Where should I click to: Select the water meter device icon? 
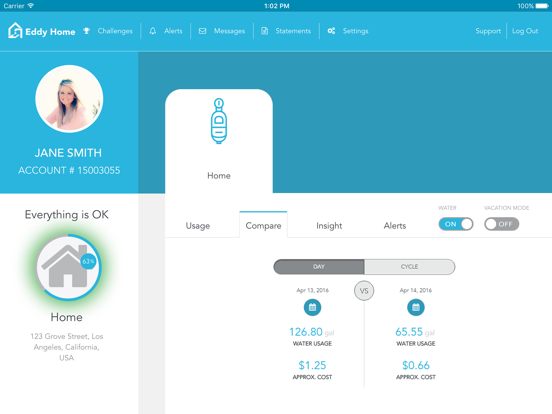click(219, 121)
